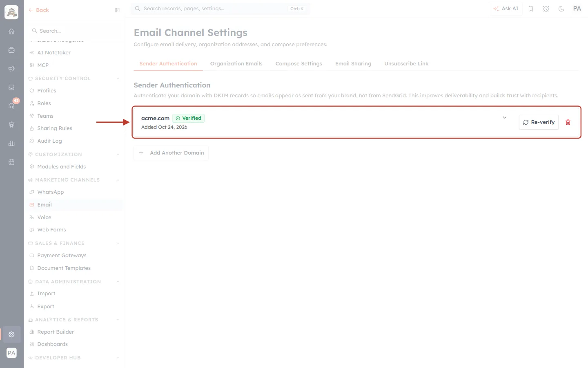Toggle dark mode moon icon
This screenshot has height=368, width=588.
(561, 9)
